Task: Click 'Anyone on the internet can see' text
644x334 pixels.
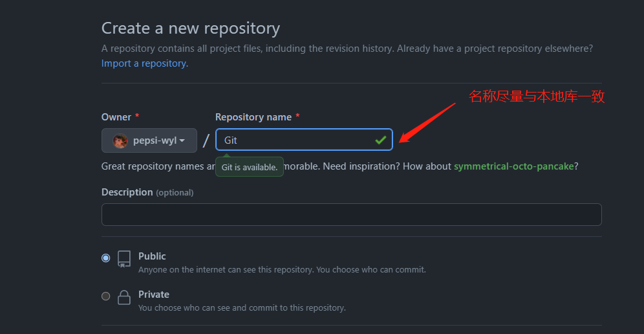Action: pos(282,270)
